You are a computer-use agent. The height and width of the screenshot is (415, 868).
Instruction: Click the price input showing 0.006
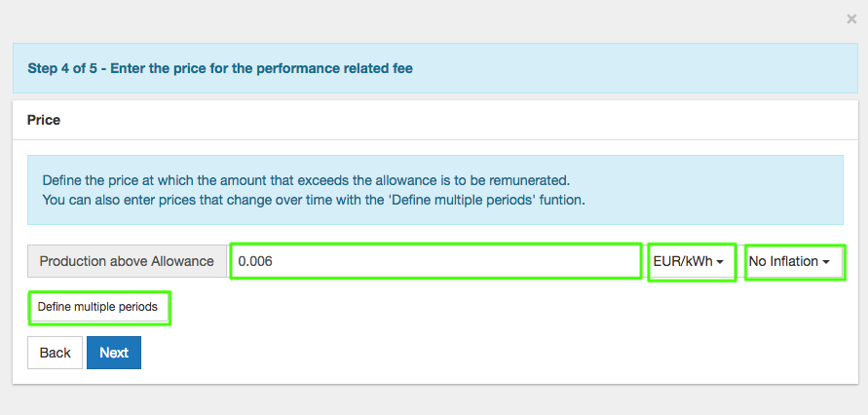[x=434, y=261]
